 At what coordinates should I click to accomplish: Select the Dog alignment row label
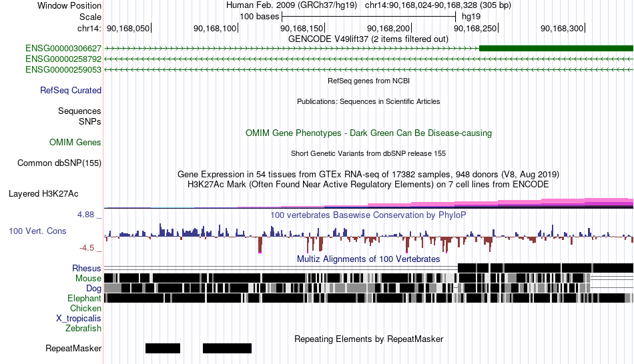pos(93,289)
